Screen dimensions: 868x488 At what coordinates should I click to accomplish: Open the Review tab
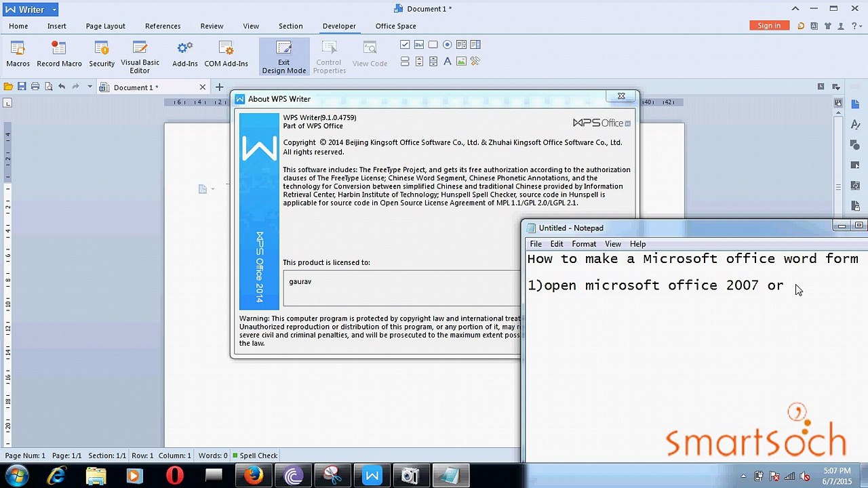tap(212, 26)
